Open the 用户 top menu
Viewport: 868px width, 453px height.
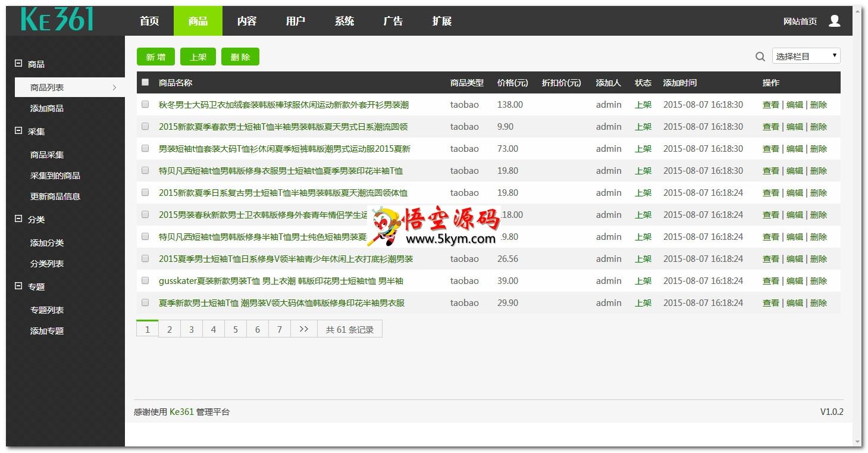(296, 21)
